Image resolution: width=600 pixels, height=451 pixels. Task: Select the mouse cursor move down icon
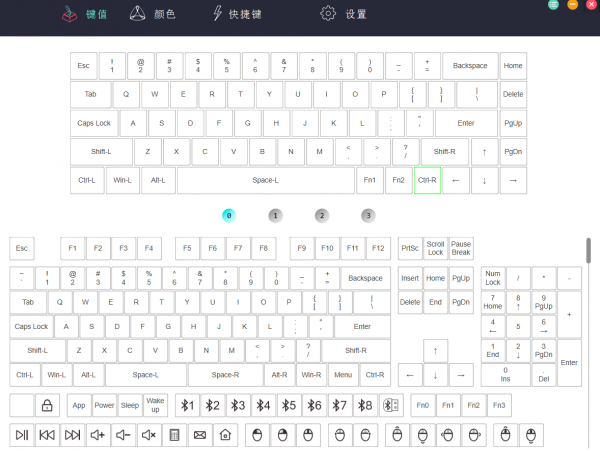pyautogui.click(x=422, y=435)
